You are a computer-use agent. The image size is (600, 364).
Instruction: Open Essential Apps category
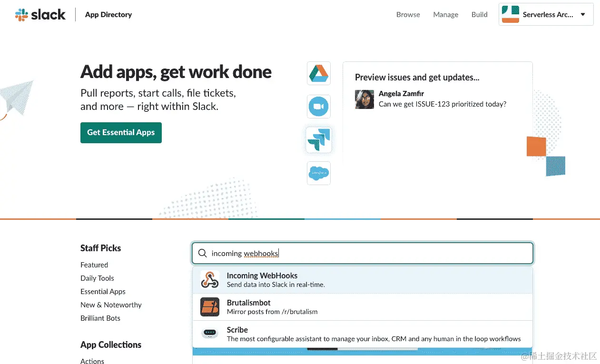[x=103, y=292]
